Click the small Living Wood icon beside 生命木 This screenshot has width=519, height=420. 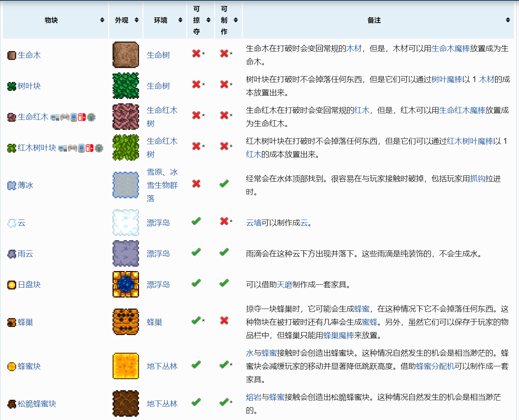tap(11, 55)
